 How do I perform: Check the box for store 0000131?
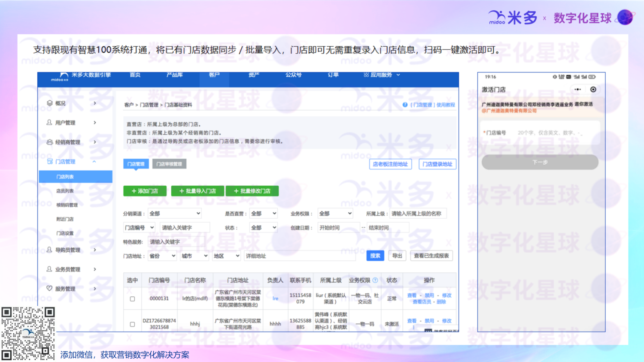click(132, 299)
